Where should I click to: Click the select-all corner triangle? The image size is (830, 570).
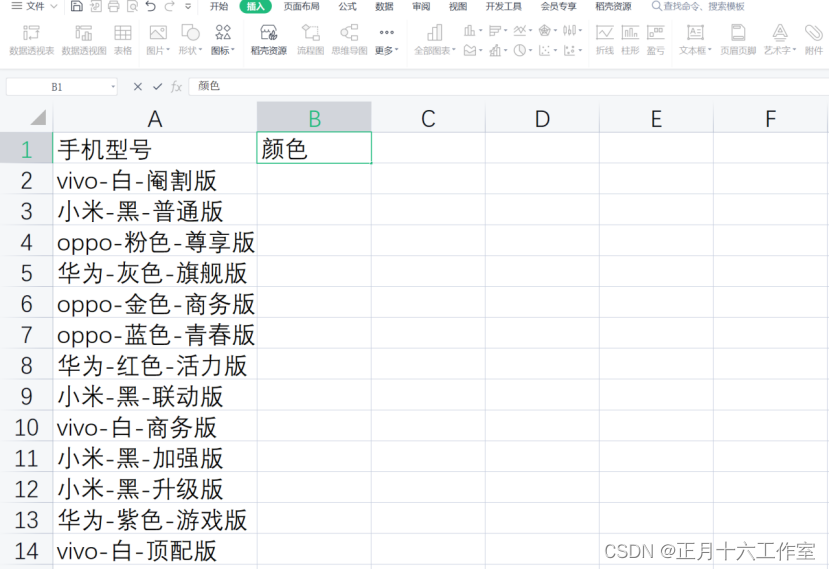(x=38, y=117)
